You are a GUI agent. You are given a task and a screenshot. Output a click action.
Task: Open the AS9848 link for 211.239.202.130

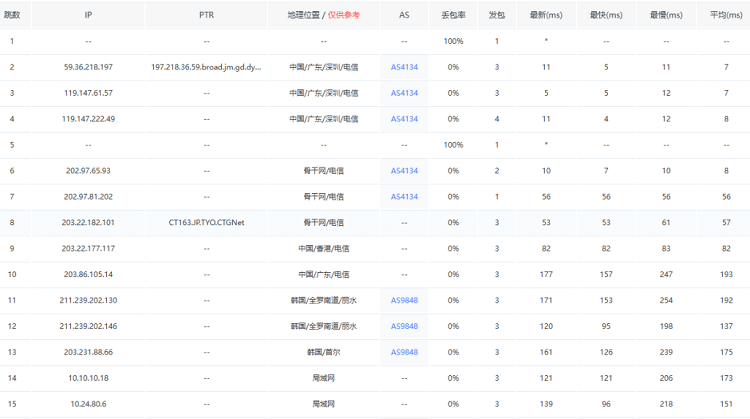click(404, 300)
